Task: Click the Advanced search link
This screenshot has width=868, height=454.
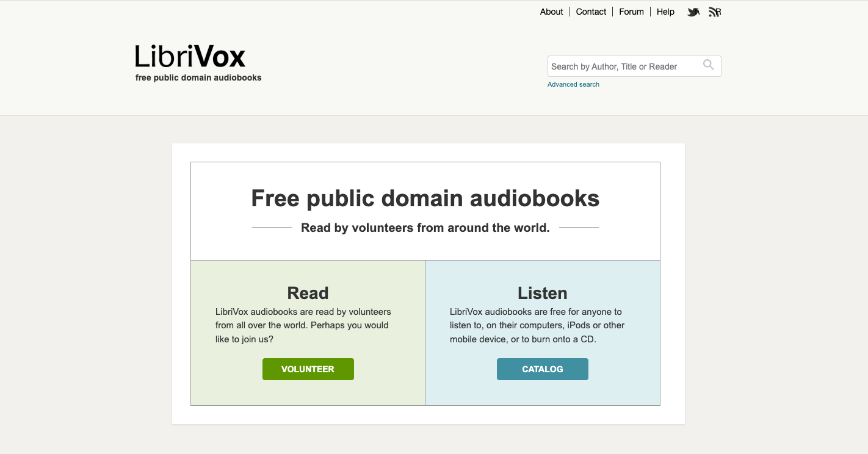Action: tap(573, 84)
